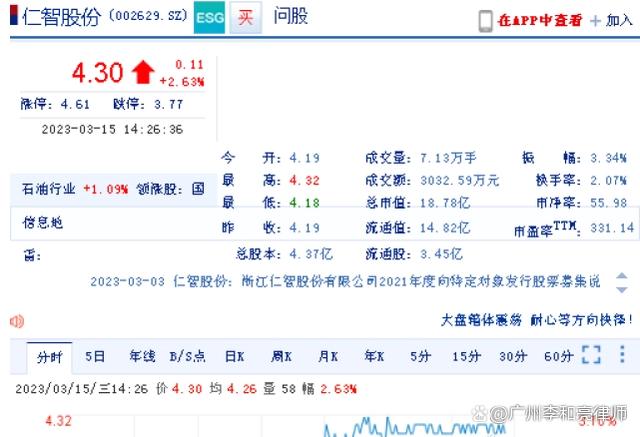This screenshot has width=640, height=437.
Task: Click the speaker sound icon
Action: click(x=17, y=321)
